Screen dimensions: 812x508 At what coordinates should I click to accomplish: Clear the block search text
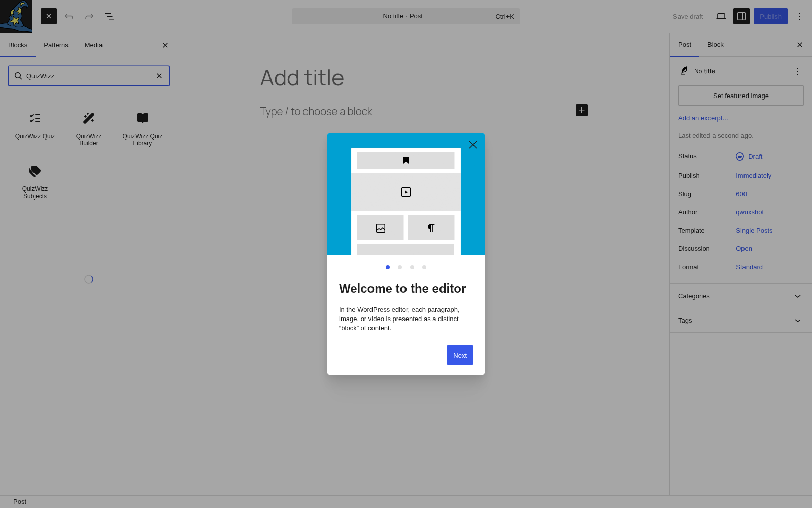click(x=159, y=76)
